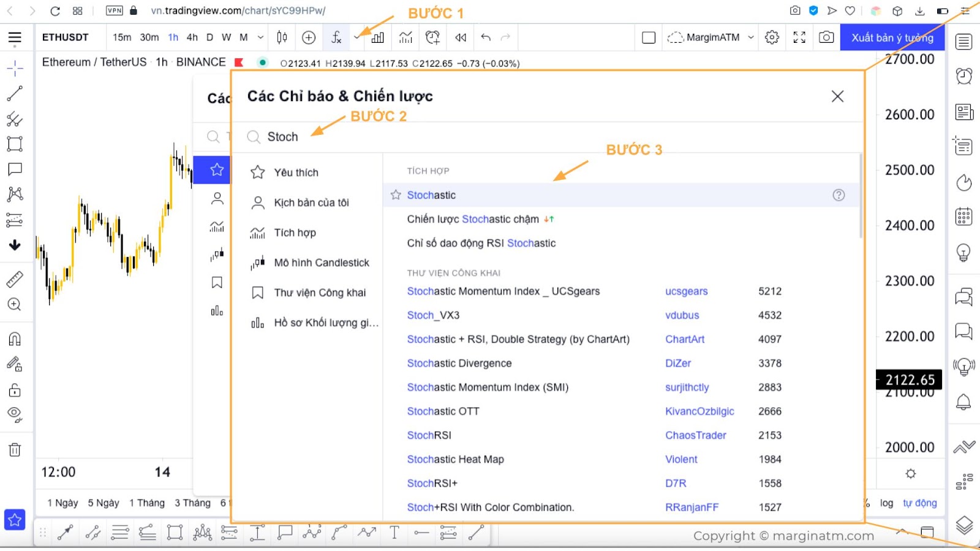This screenshot has height=551, width=980.
Task: Open the financials bar chart icon
Action: point(378,37)
